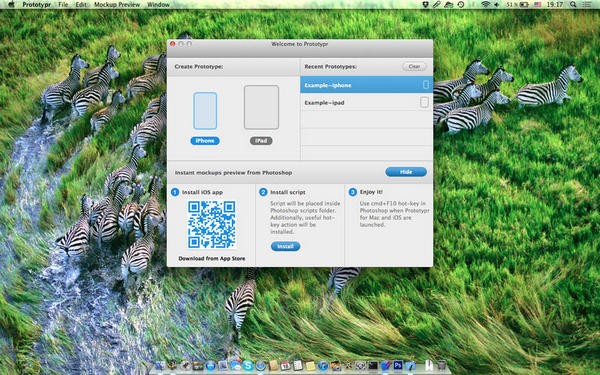This screenshot has height=375, width=600.
Task: Clear the recent prototypes list
Action: (x=414, y=66)
